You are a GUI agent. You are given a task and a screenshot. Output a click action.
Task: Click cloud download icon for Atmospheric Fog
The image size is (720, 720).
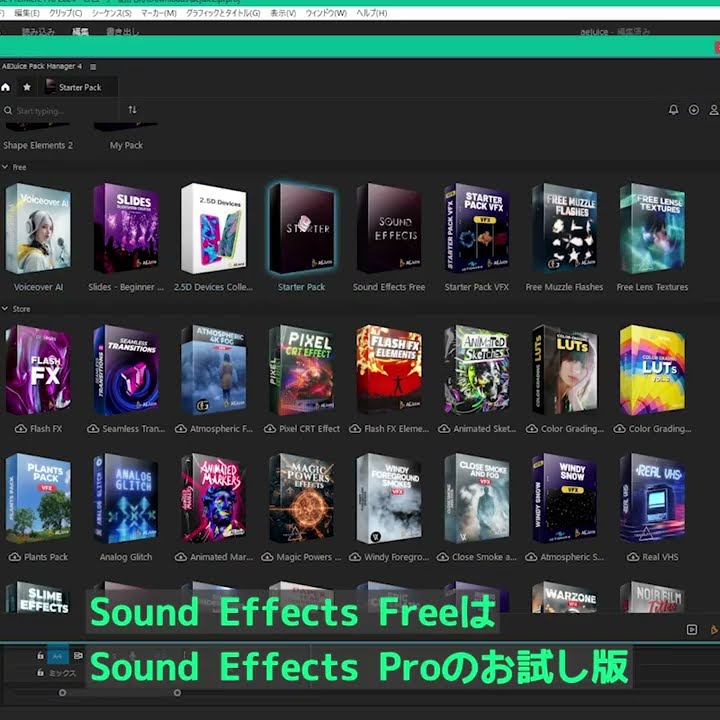pos(181,429)
